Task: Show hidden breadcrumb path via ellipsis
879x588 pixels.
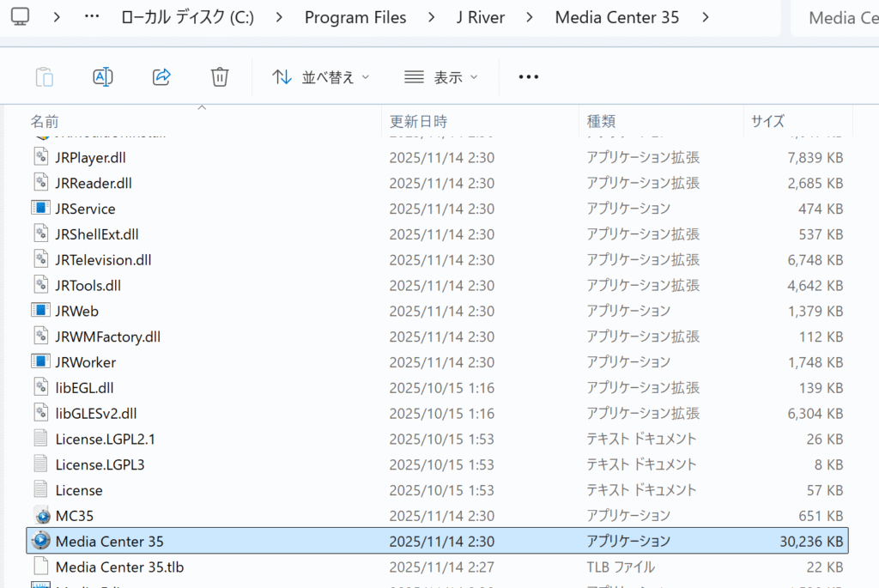Action: click(x=93, y=17)
